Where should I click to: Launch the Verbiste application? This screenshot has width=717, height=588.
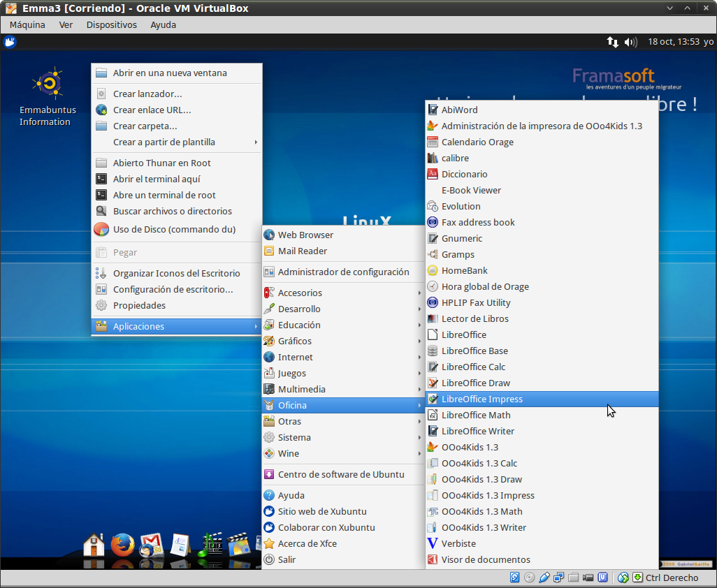pos(458,543)
